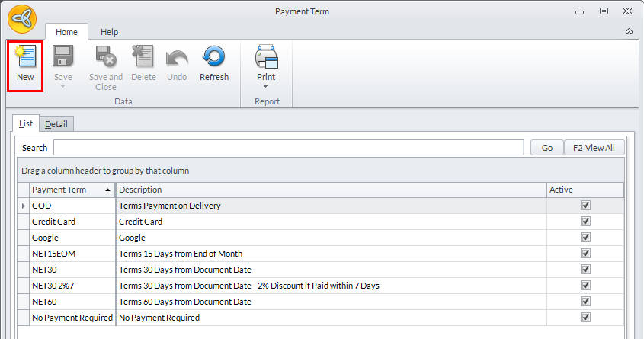Click the Delete icon in ribbon

pos(143,58)
